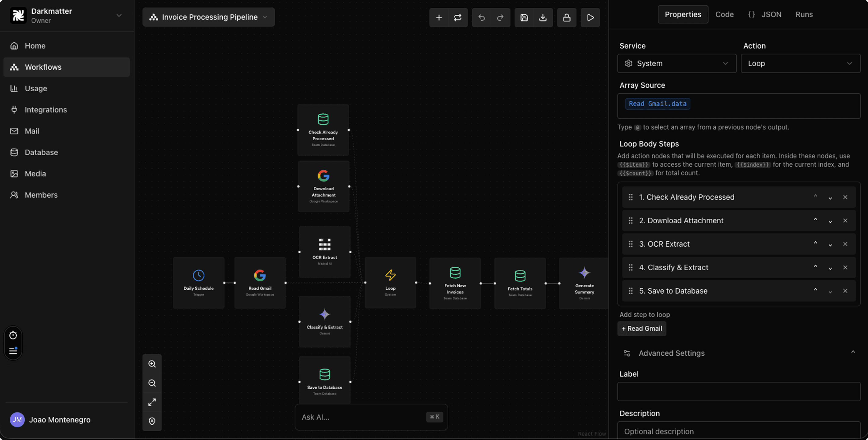The height and width of the screenshot is (440, 868).
Task: Open the Action dropdown set to Loop
Action: (x=801, y=63)
